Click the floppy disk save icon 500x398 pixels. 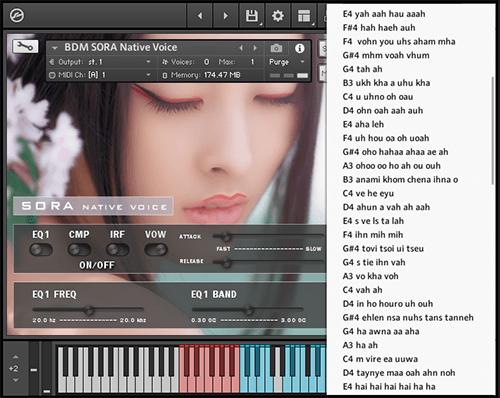tap(252, 16)
